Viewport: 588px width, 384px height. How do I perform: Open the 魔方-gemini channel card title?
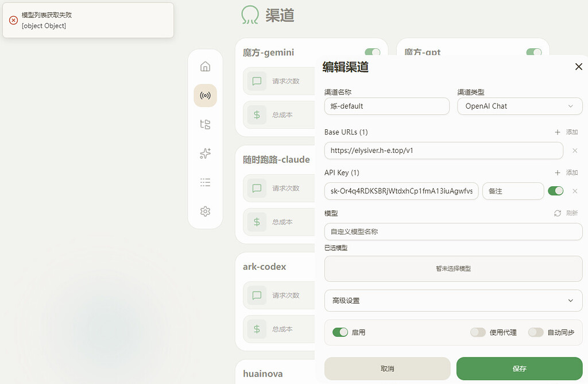point(268,52)
